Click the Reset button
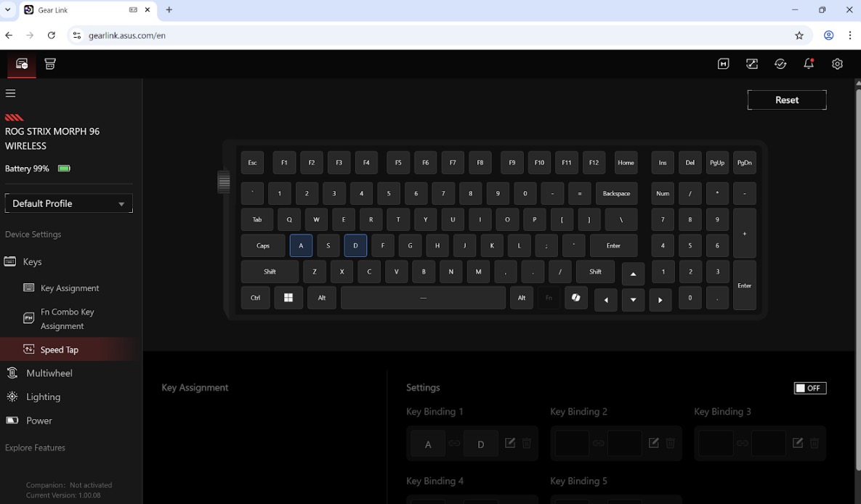The width and height of the screenshot is (861, 504). click(787, 100)
